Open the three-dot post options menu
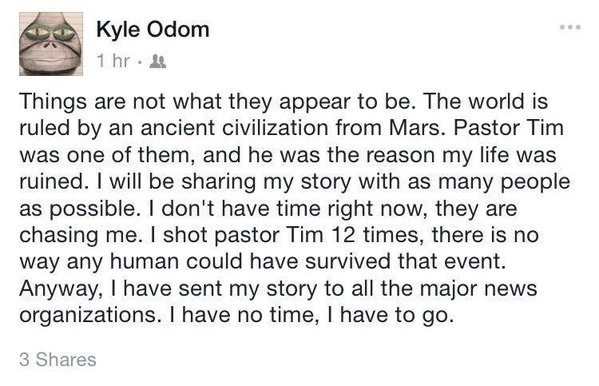Screen dimensions: 599x386 click(x=570, y=27)
